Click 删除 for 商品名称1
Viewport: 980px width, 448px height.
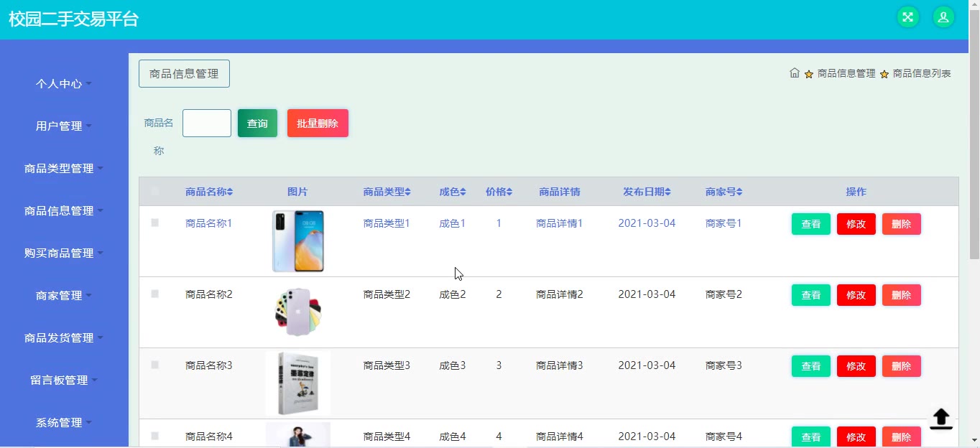point(902,224)
